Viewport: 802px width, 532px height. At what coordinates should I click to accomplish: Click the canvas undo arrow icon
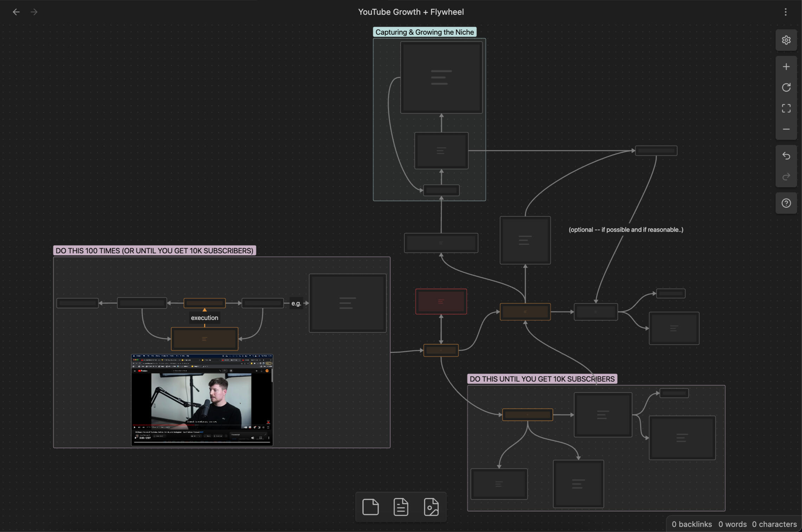tap(786, 156)
